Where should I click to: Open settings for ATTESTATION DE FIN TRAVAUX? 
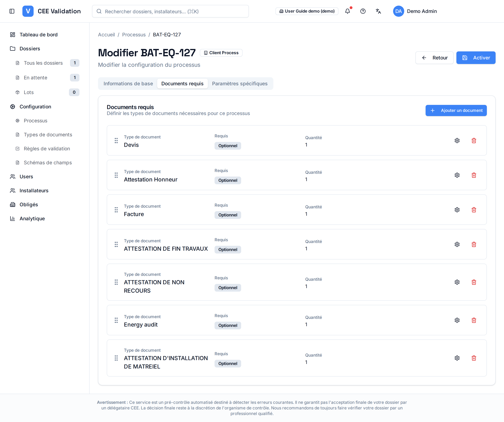click(457, 244)
